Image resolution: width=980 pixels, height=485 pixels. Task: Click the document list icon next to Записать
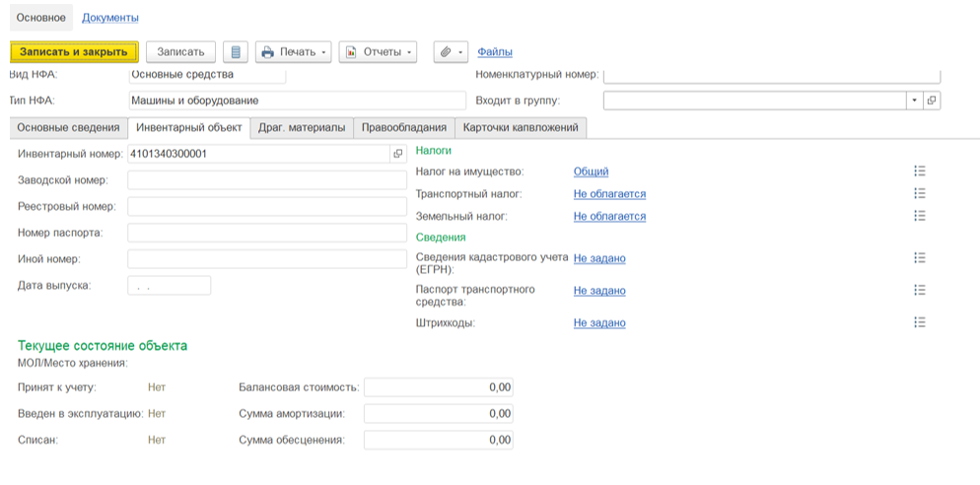click(236, 52)
